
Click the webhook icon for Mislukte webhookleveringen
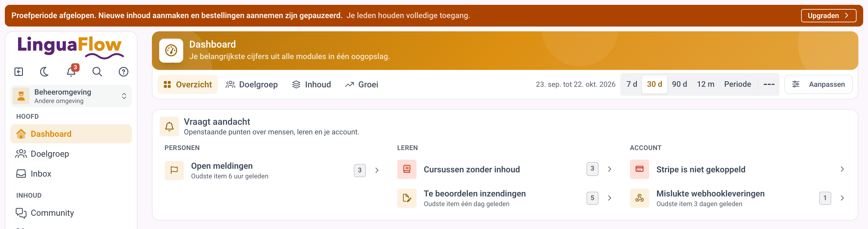click(639, 198)
